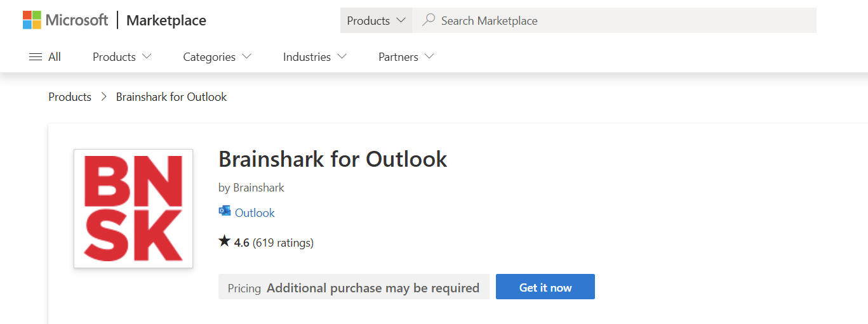Expand the Industries navigation menu
Screen dimensions: 868x324
coord(315,57)
